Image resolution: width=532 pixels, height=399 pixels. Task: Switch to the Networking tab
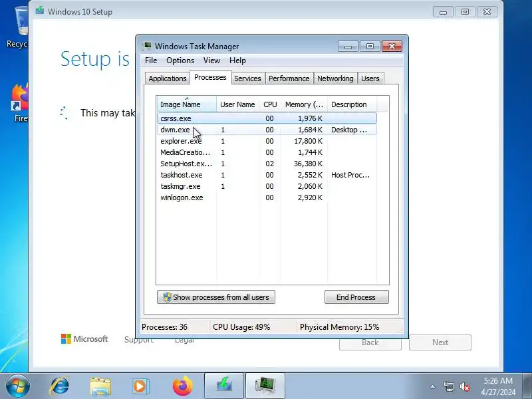335,78
